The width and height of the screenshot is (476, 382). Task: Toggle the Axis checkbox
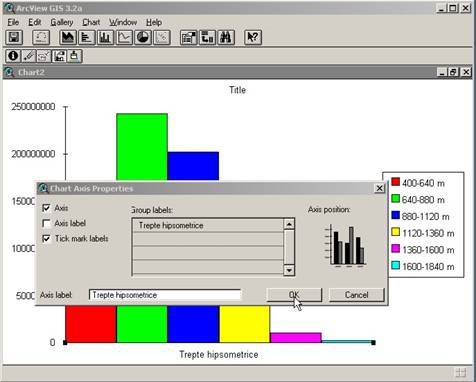click(x=46, y=208)
